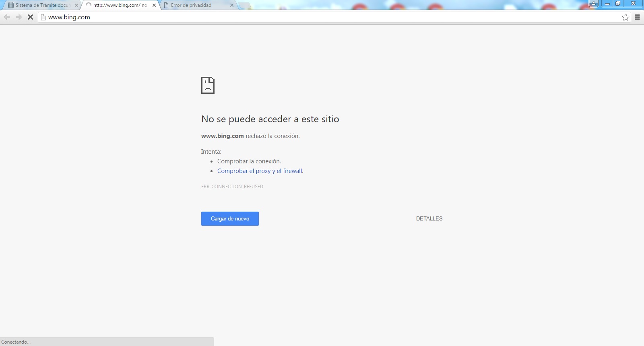The height and width of the screenshot is (346, 644).
Task: Close the Error de privacidad tab
Action: coord(232,5)
